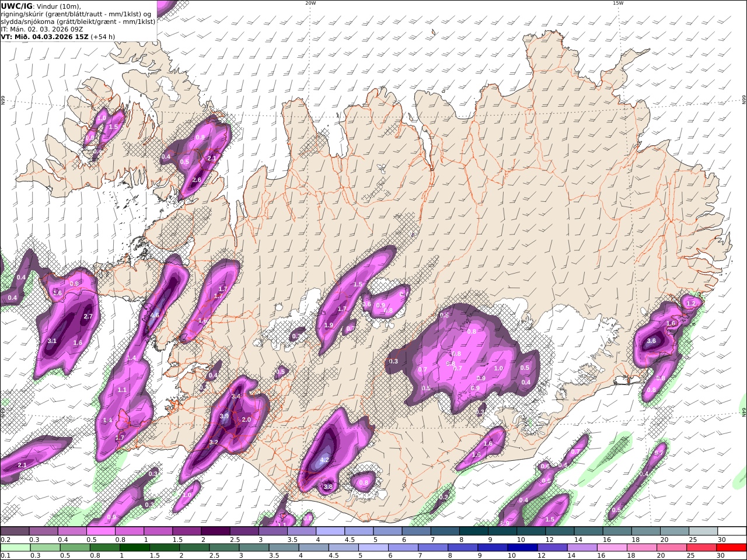Click the '1.9' precipitation value on the map
747x560 pixels.
pyautogui.click(x=329, y=325)
